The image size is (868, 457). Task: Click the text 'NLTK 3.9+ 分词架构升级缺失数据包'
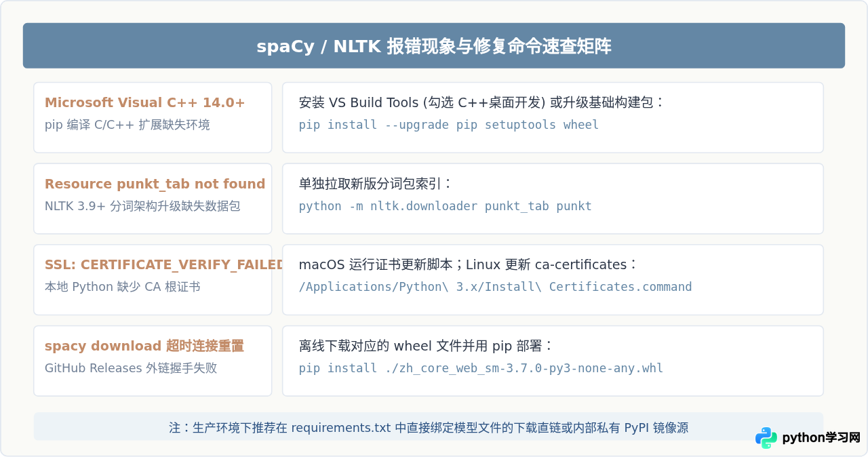click(x=142, y=206)
